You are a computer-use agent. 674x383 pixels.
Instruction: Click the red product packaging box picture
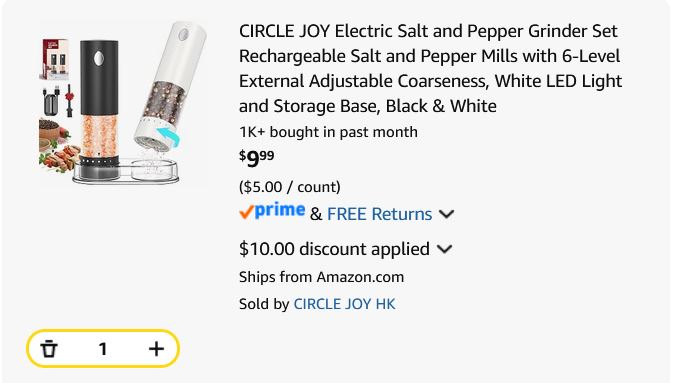(x=55, y=59)
